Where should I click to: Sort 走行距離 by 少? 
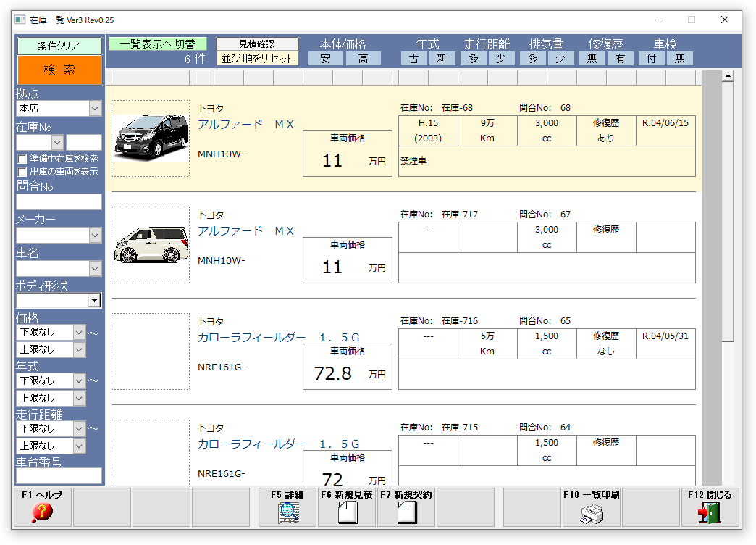pyautogui.click(x=501, y=59)
